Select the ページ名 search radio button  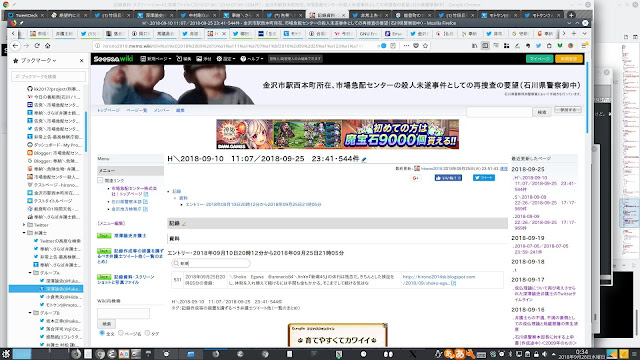click(x=121, y=333)
